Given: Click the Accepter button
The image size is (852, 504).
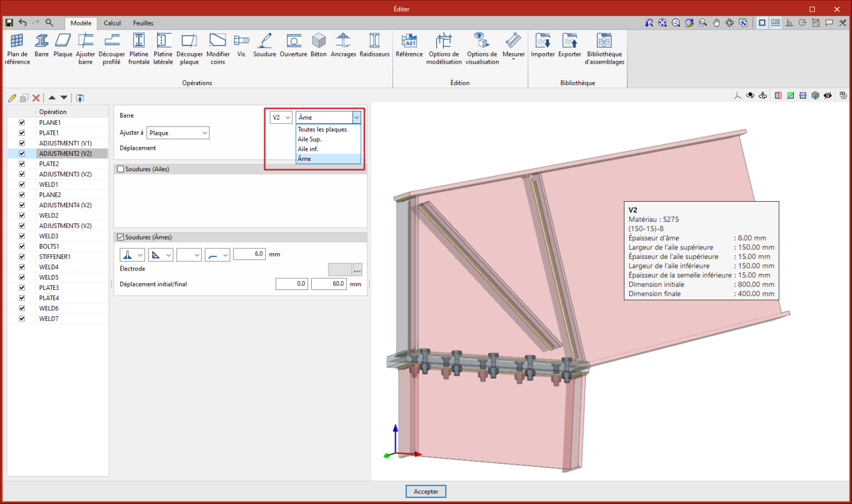Looking at the screenshot, I should click(425, 491).
